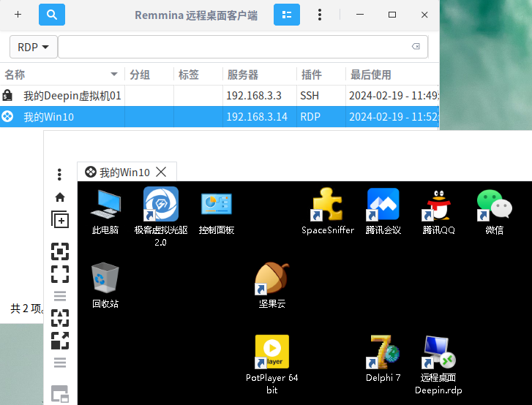532x405 pixels.
Task: Open the menu lines below fullscreen icon
Action: click(60, 296)
